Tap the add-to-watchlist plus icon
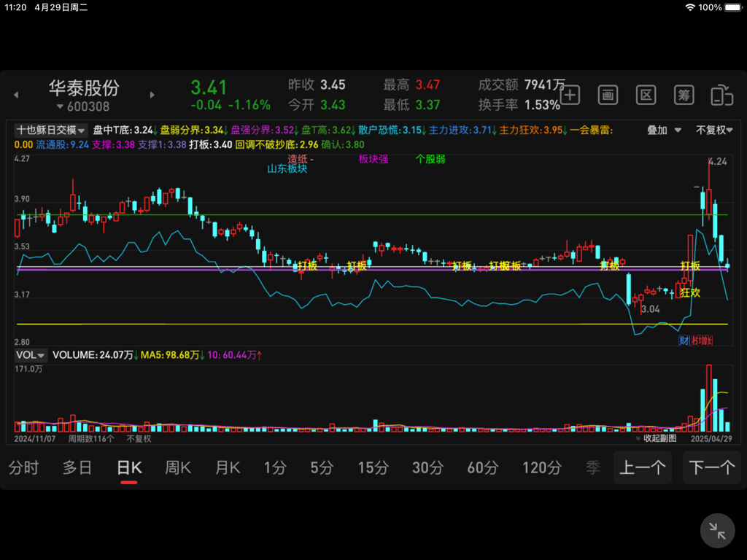The height and width of the screenshot is (560, 747). click(x=570, y=95)
